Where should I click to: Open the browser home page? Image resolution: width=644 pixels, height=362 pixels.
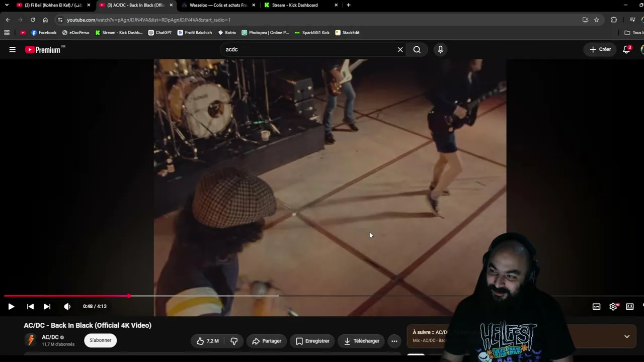click(45, 20)
